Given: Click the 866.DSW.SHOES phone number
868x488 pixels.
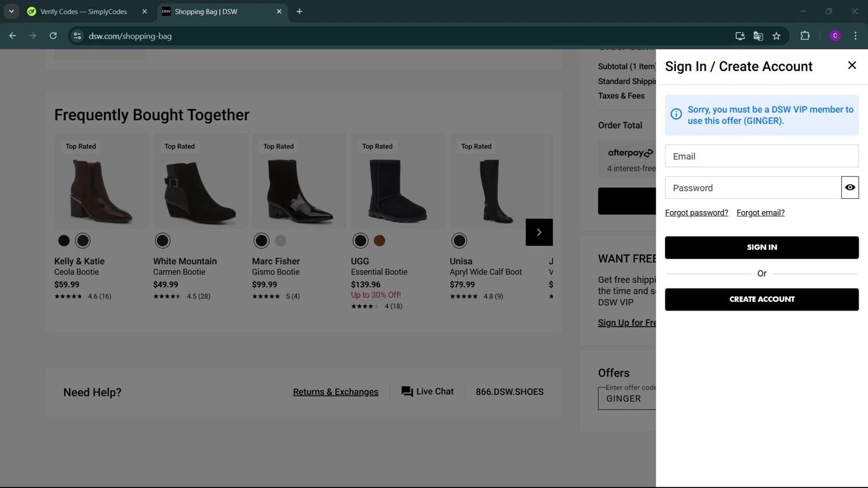Looking at the screenshot, I should pos(509,392).
